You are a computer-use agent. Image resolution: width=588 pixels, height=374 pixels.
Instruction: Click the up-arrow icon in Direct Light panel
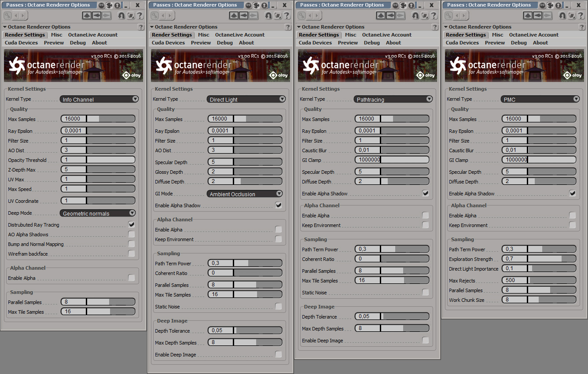coord(234,15)
